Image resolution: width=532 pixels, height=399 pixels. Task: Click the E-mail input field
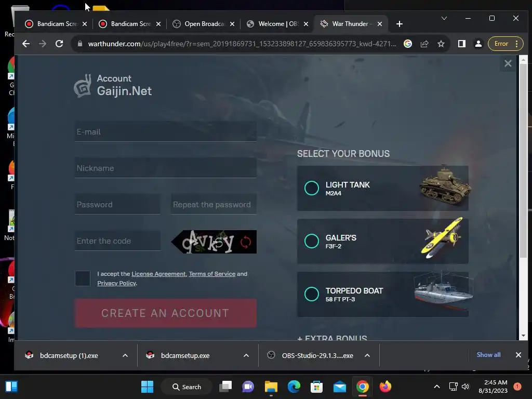click(x=166, y=131)
